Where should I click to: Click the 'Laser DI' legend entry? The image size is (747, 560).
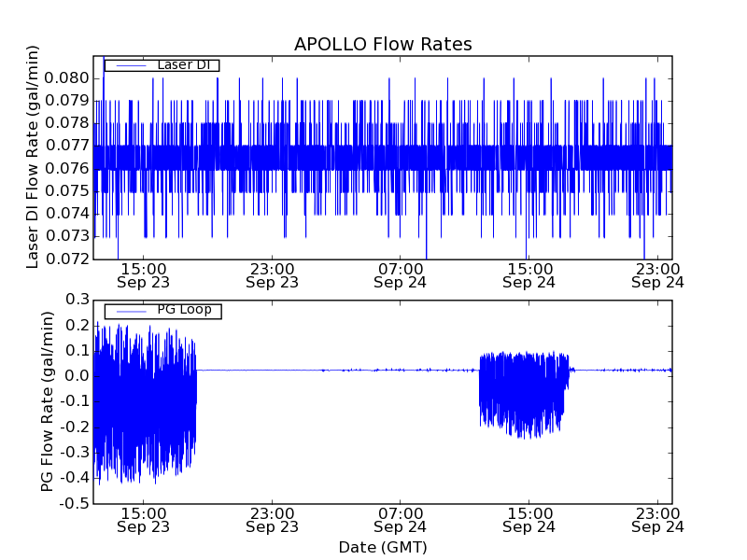click(162, 65)
